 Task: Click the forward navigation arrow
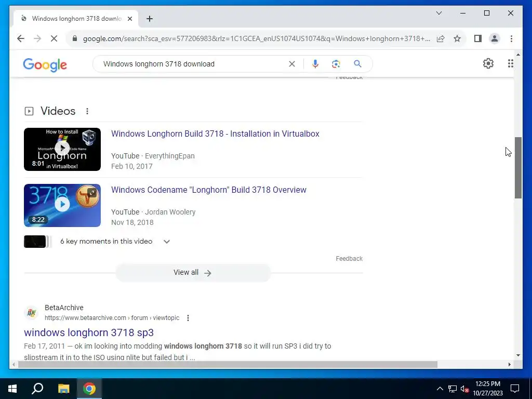(37, 38)
